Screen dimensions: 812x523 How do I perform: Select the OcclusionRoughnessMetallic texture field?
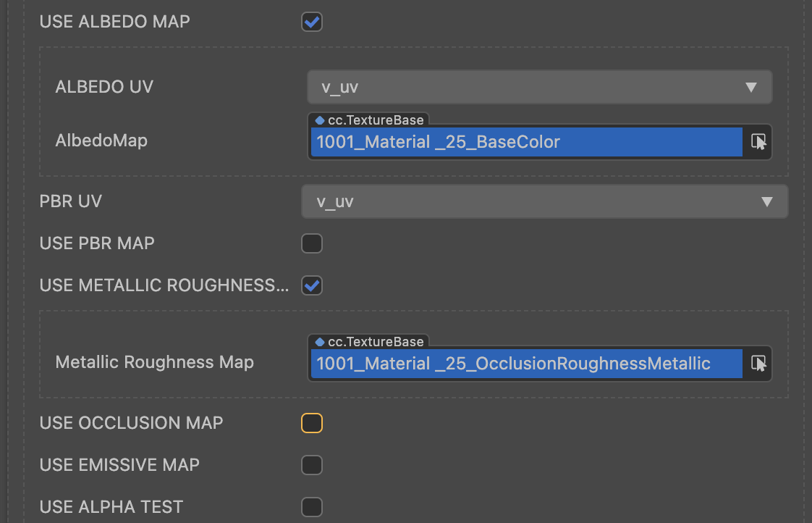pos(526,364)
